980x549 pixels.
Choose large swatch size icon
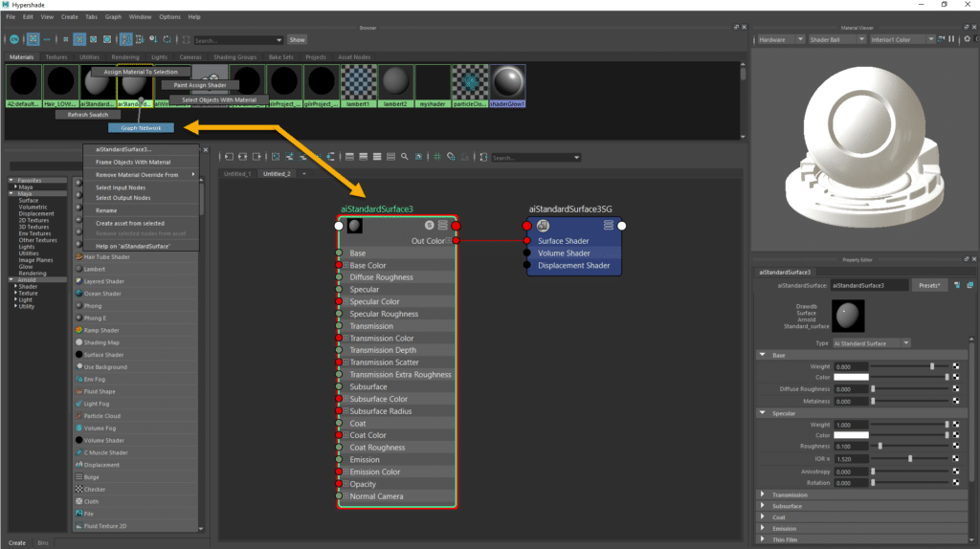(93, 39)
